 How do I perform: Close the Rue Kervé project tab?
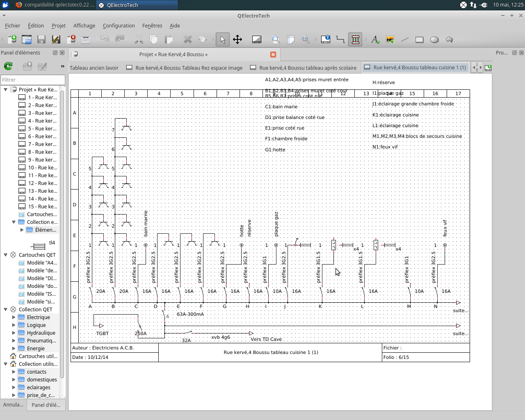[x=273, y=54]
